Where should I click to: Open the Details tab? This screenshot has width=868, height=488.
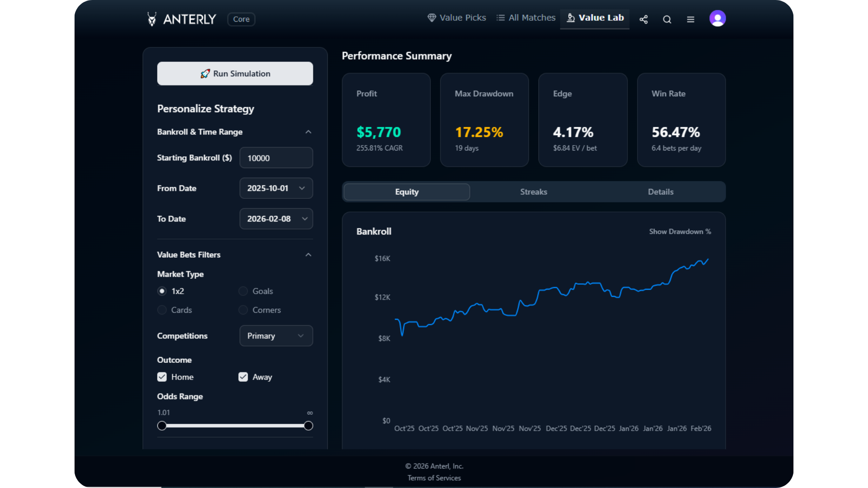tap(660, 192)
